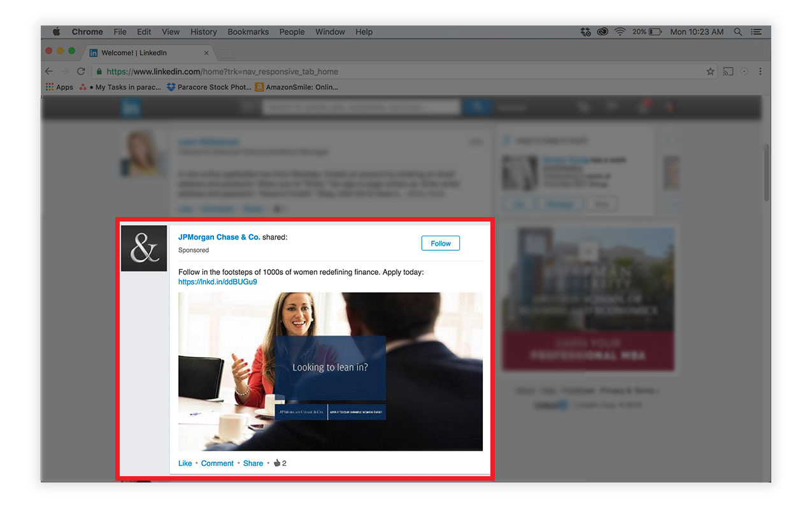Click the Cast icon in toolbar

[x=728, y=71]
